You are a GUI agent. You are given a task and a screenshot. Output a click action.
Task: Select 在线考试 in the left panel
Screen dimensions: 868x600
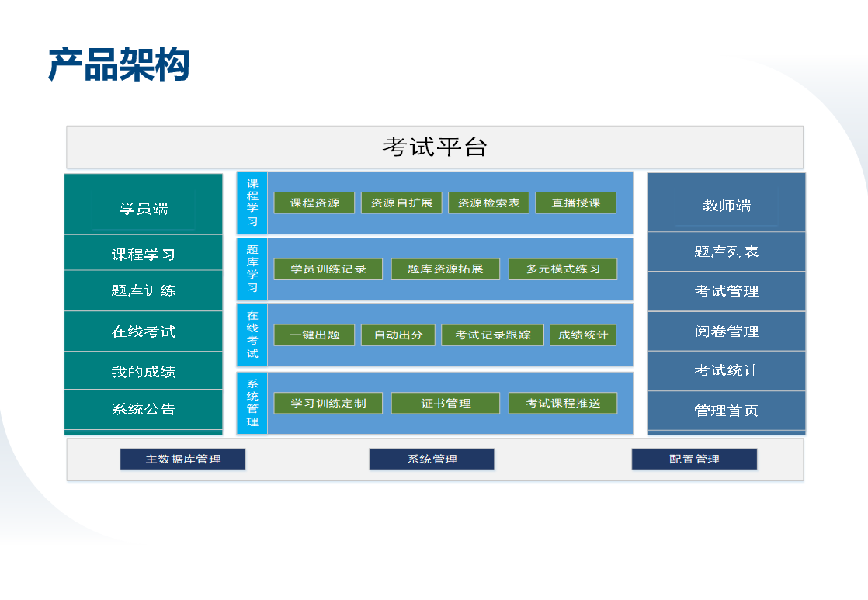pos(144,331)
